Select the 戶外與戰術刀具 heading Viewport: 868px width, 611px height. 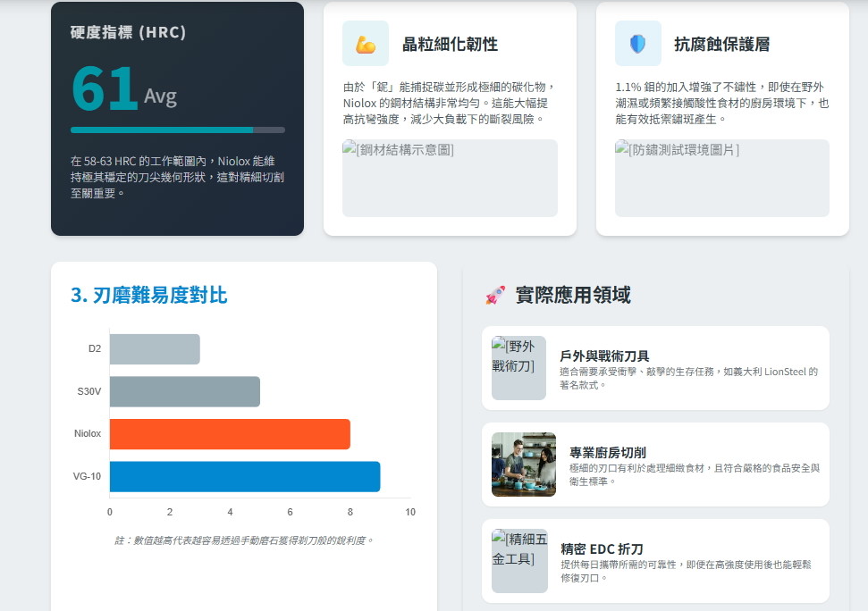tap(604, 356)
